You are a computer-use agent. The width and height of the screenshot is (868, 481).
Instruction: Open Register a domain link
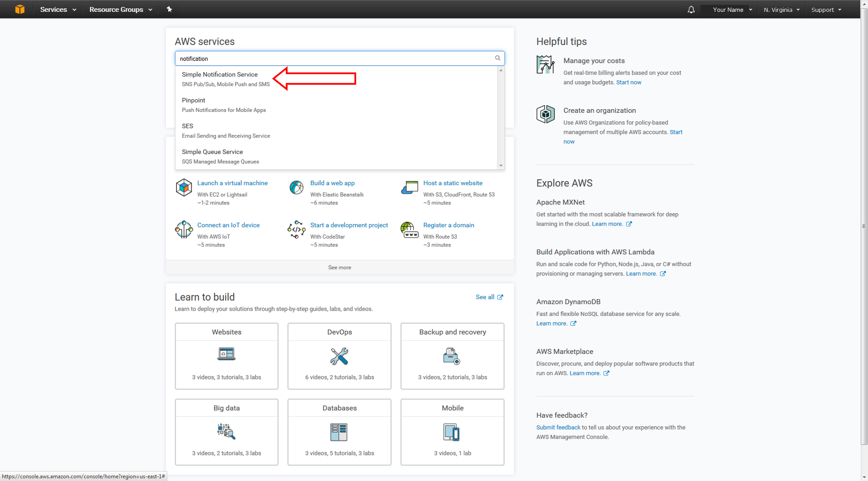point(448,225)
